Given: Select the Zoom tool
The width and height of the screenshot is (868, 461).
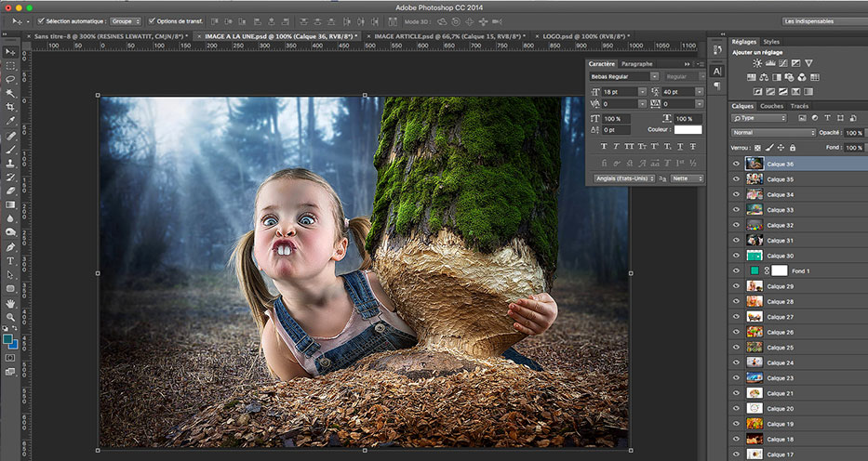Looking at the screenshot, I should pyautogui.click(x=10, y=317).
